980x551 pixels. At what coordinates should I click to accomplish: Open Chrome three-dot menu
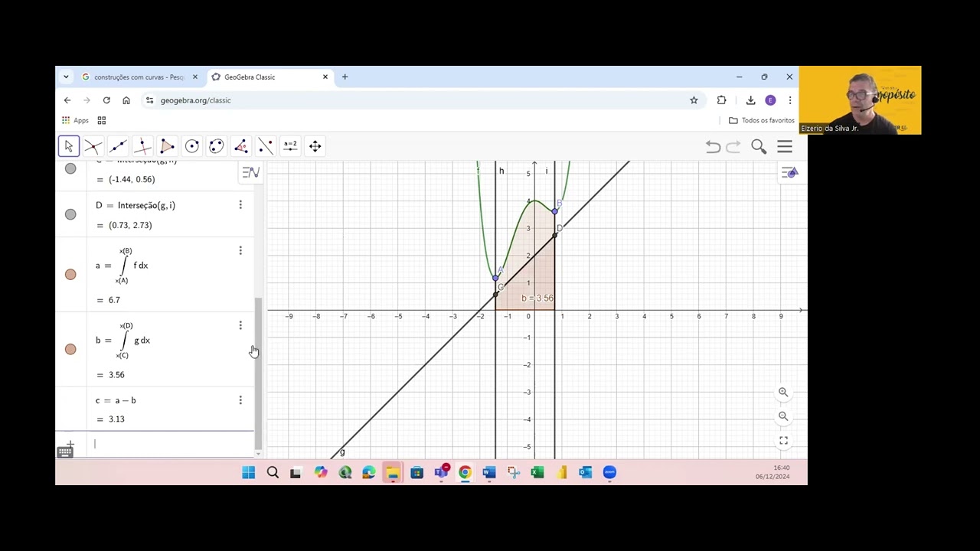click(790, 100)
